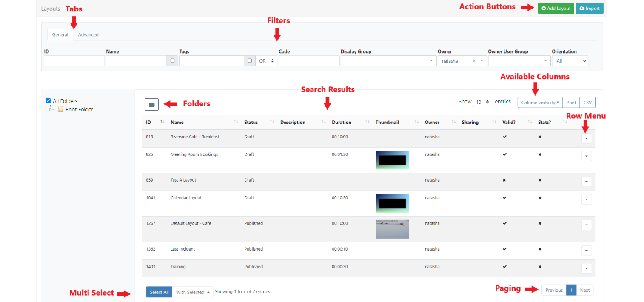
Task: Click the Meeting Room Bookings thumbnail
Action: (392, 160)
